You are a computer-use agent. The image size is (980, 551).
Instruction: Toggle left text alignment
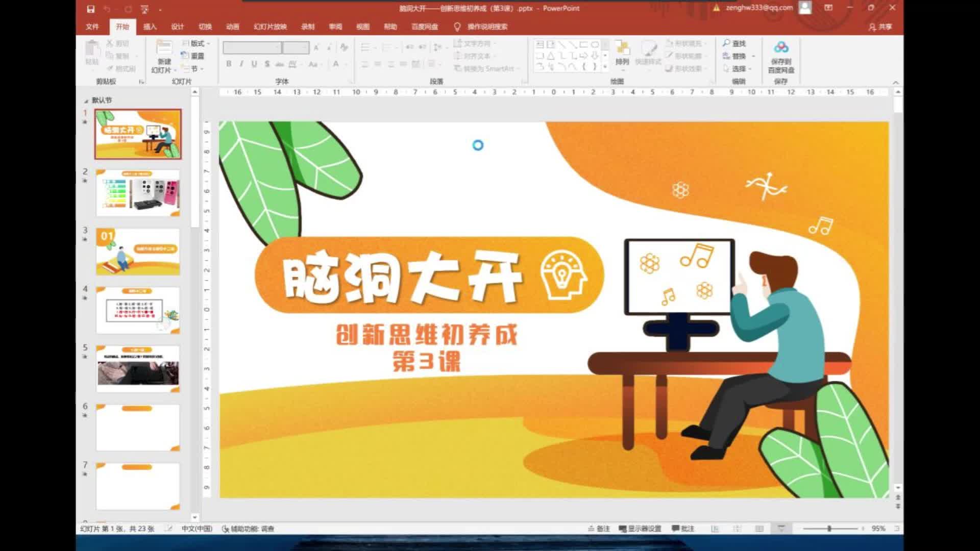coord(364,64)
